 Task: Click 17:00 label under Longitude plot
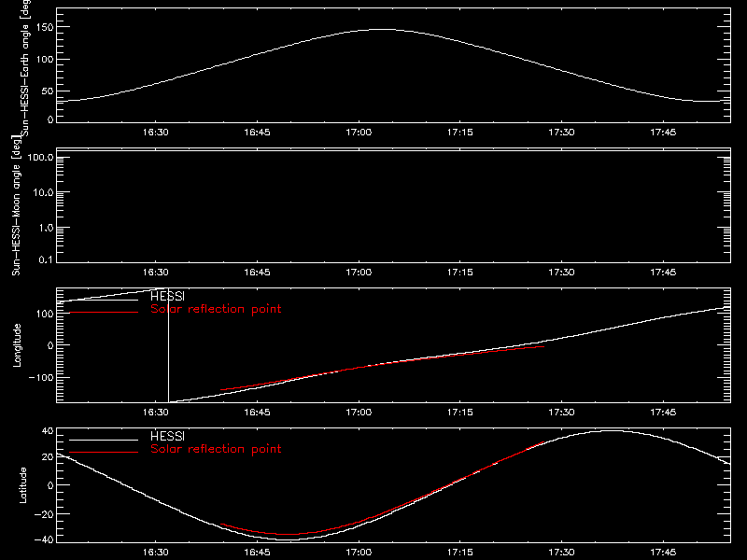359,413
